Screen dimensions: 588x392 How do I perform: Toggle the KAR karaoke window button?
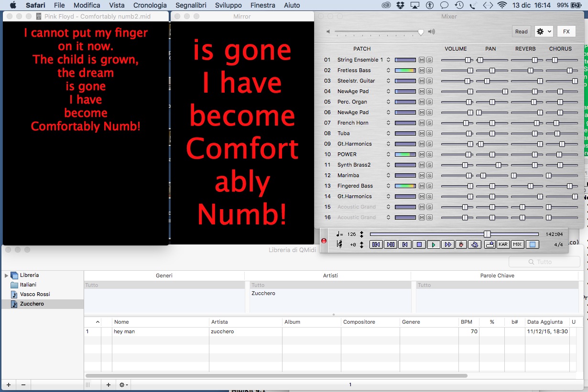[503, 244]
